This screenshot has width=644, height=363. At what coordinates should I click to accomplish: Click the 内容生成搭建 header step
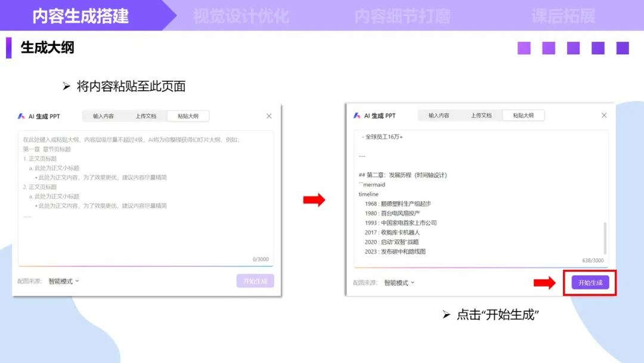[x=80, y=16]
